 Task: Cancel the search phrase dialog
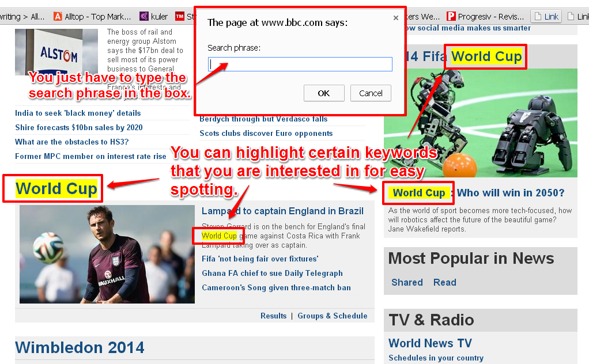click(371, 93)
